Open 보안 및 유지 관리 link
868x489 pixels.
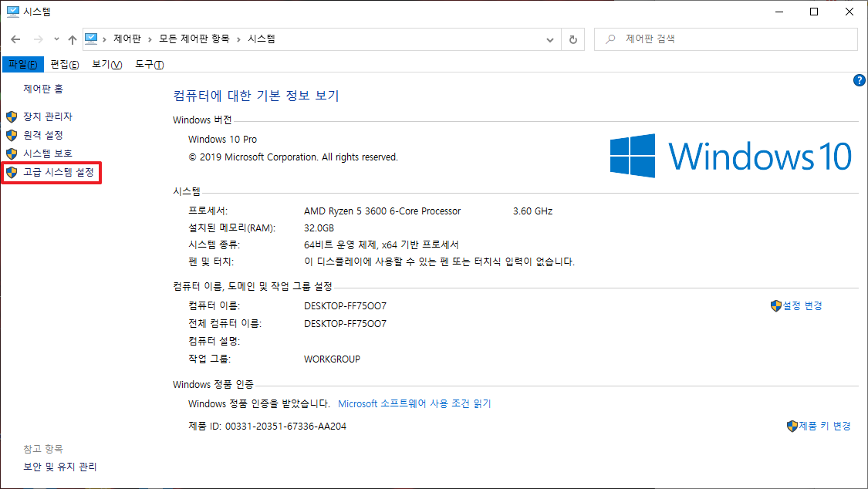(59, 467)
